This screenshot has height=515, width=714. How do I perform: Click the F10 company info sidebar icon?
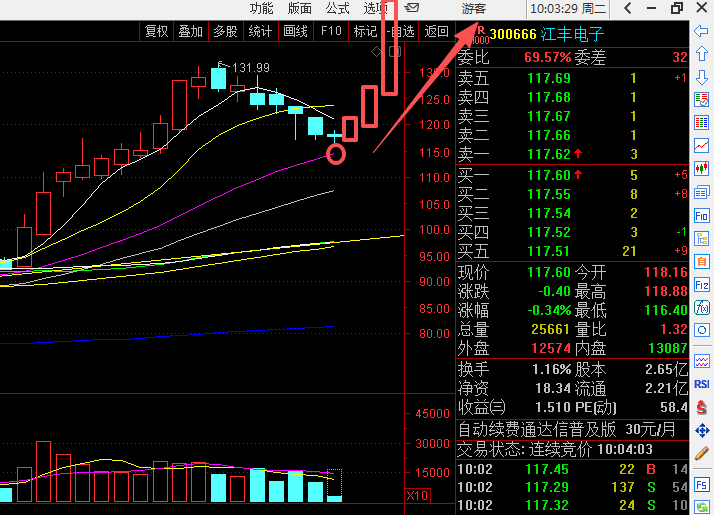(x=701, y=215)
